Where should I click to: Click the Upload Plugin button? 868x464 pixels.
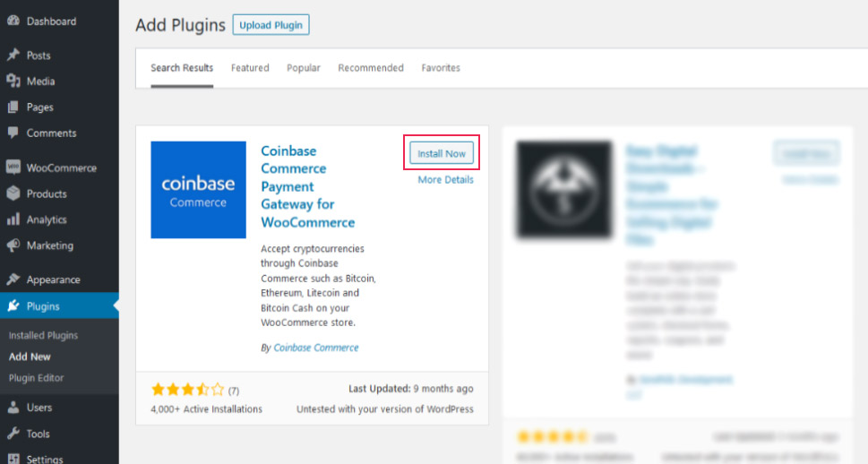click(271, 25)
